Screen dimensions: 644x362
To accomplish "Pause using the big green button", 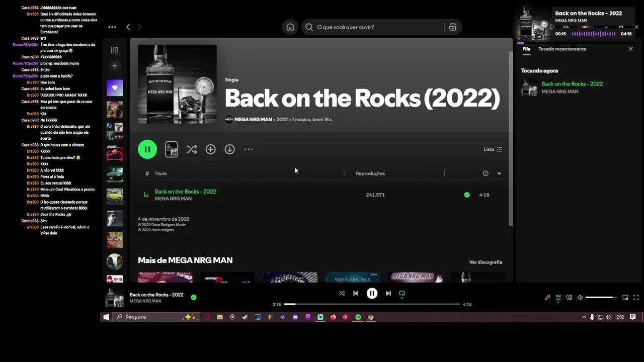I will 147,149.
